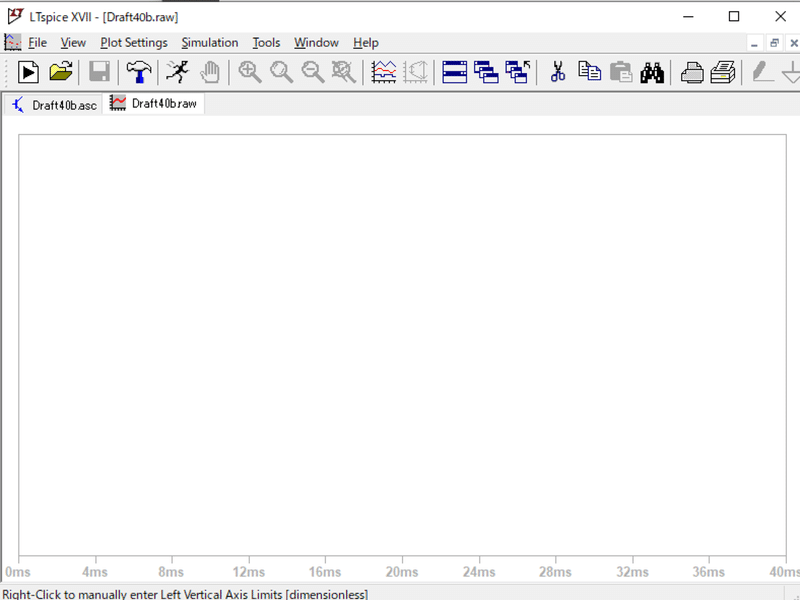Click the Cut scissors icon

[x=558, y=72]
